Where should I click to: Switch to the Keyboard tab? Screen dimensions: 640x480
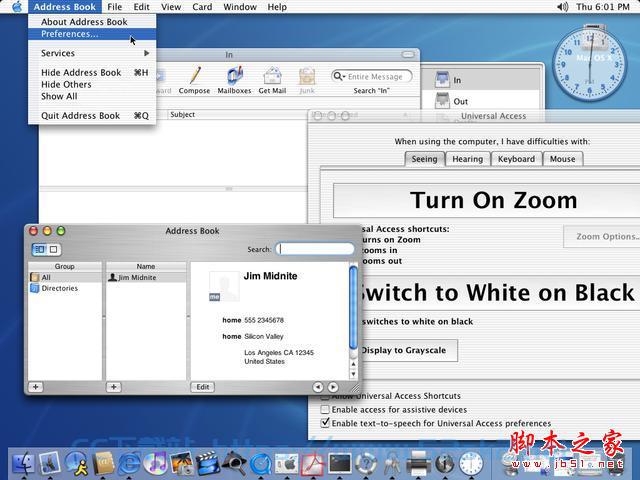(516, 159)
